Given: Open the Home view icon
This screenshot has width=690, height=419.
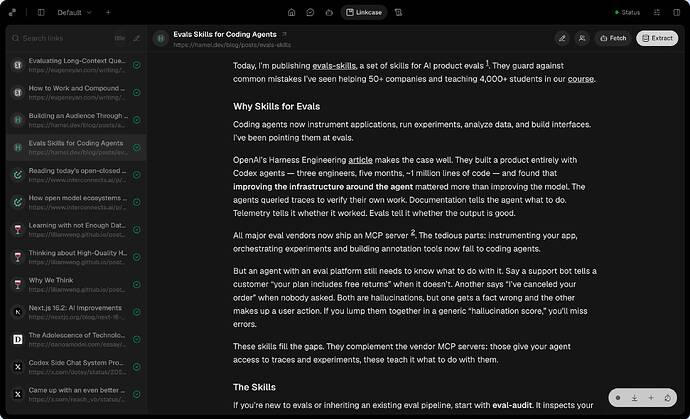Looking at the screenshot, I should 291,12.
